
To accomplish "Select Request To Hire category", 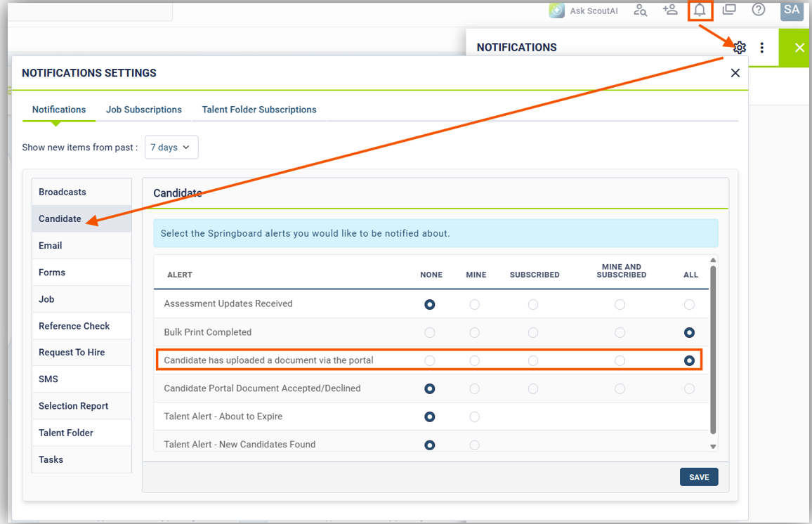I will click(72, 353).
